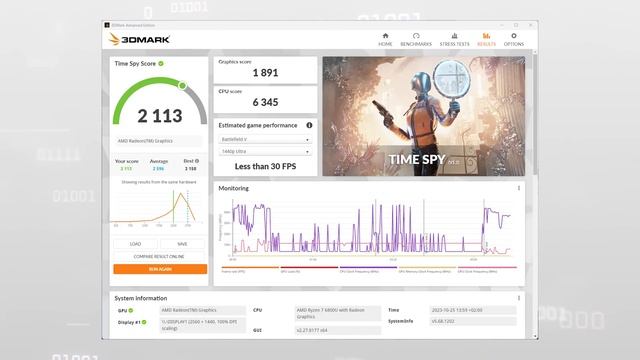The height and width of the screenshot is (360, 640).
Task: Click the 3DMark logo
Action: [x=139, y=39]
